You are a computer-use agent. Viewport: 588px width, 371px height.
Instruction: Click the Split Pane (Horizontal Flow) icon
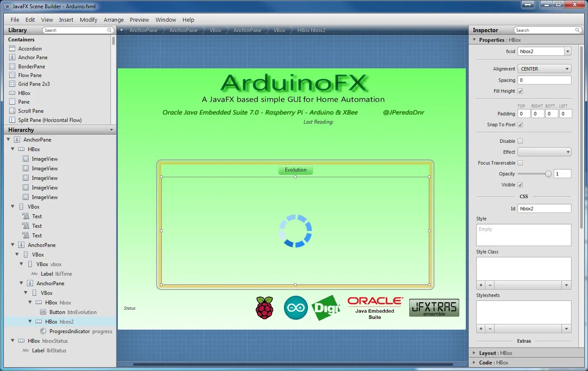12,120
